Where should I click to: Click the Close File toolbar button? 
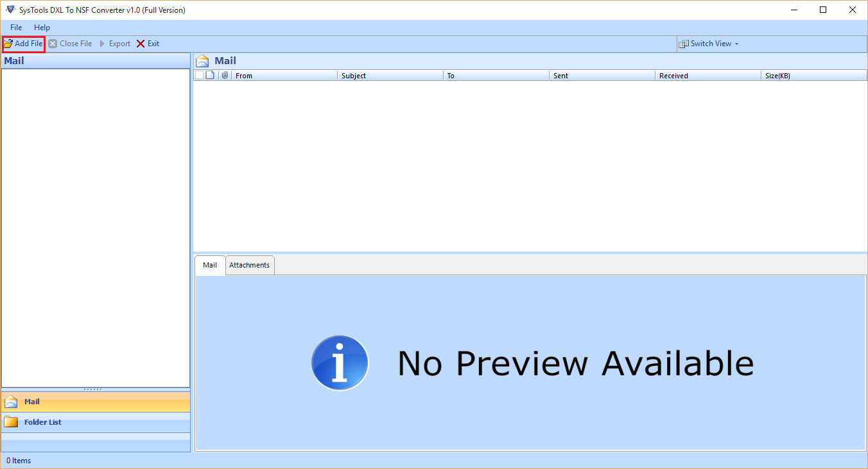(70, 44)
